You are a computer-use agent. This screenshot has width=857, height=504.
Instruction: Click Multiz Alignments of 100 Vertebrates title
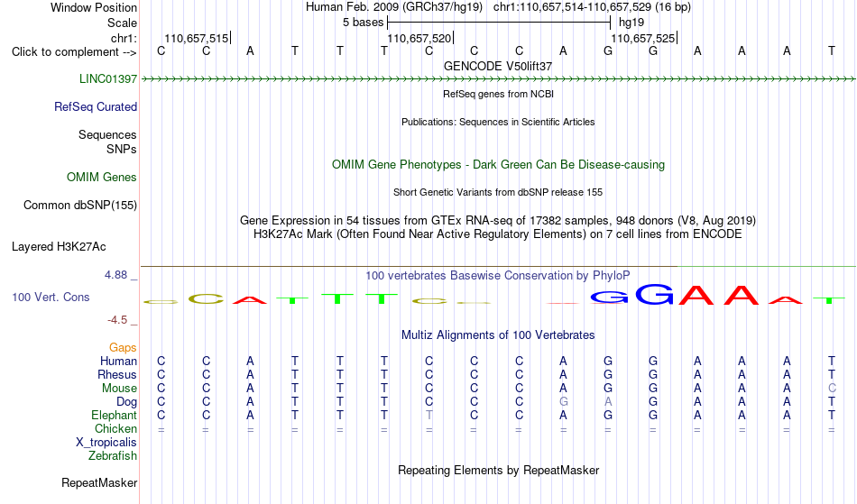coord(498,334)
